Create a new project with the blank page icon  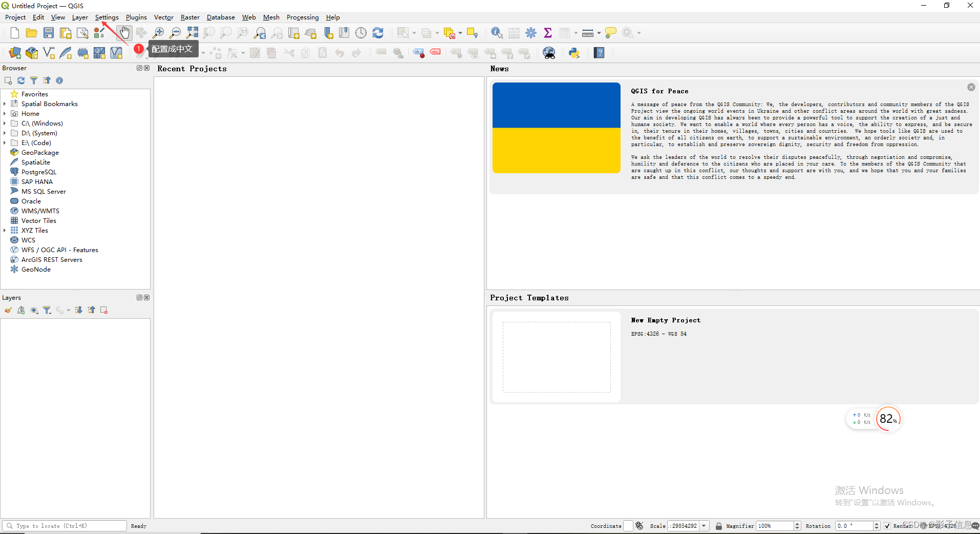coord(14,33)
